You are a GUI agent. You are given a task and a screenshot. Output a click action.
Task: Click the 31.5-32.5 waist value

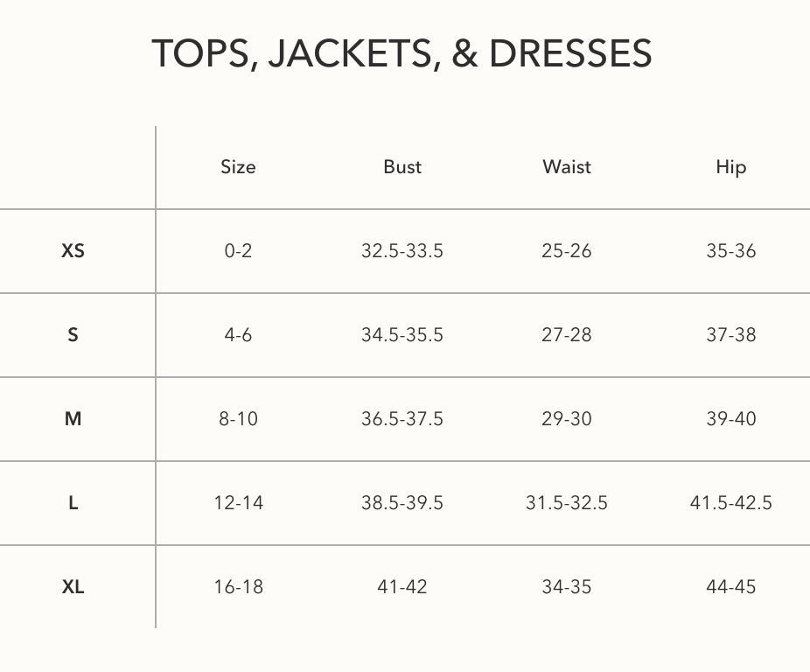567,502
